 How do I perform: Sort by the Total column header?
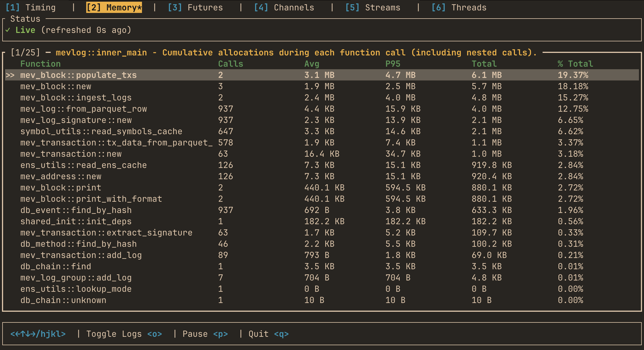pyautogui.click(x=484, y=64)
